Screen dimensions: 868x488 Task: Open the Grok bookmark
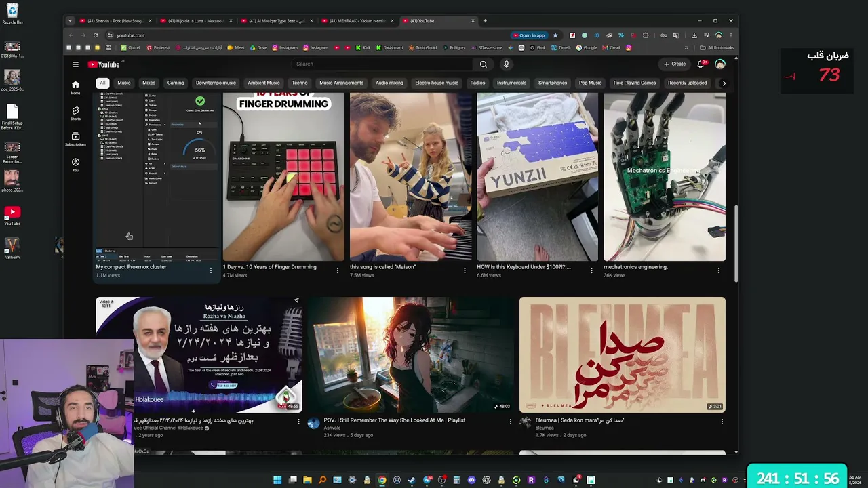click(537, 48)
